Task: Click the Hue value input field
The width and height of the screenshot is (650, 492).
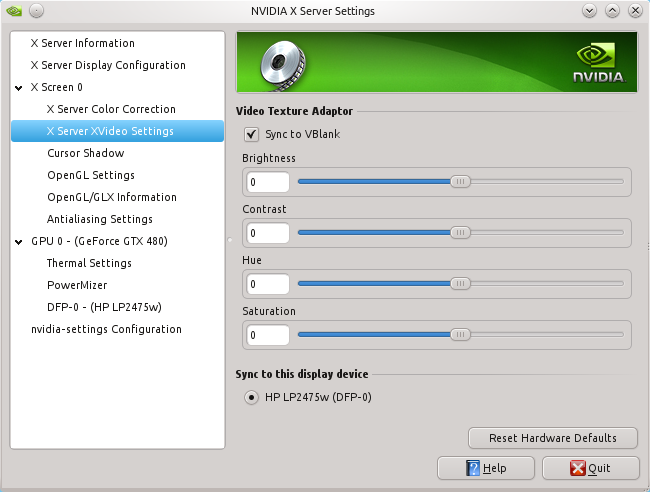Action: coord(268,284)
